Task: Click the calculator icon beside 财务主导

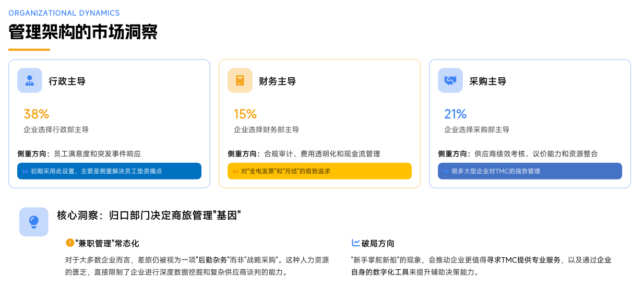Action: pyautogui.click(x=240, y=80)
